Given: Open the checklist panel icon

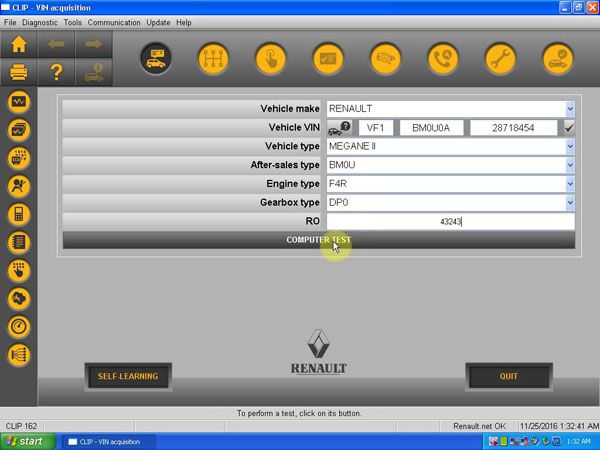Looking at the screenshot, I should (328, 59).
